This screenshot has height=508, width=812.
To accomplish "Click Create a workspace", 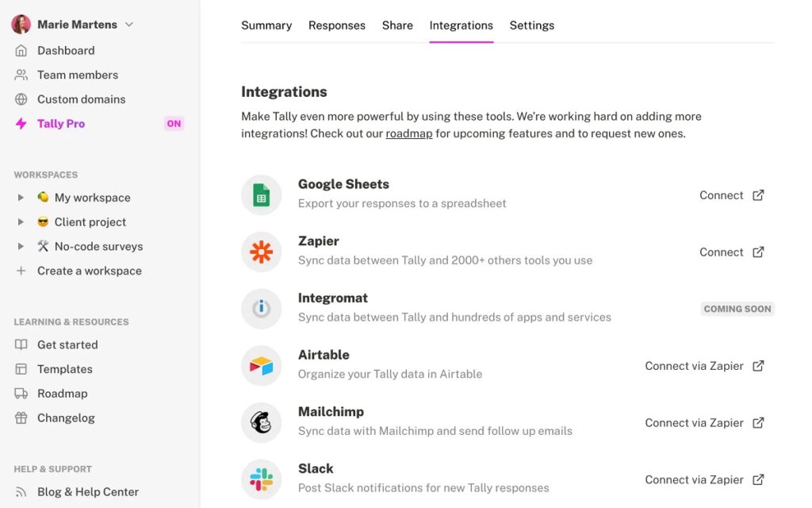I will [89, 270].
